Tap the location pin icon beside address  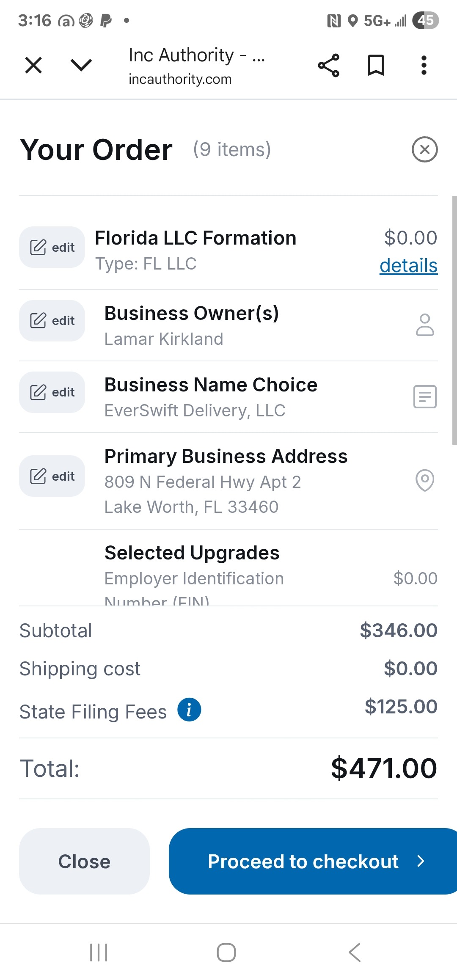coord(425,480)
